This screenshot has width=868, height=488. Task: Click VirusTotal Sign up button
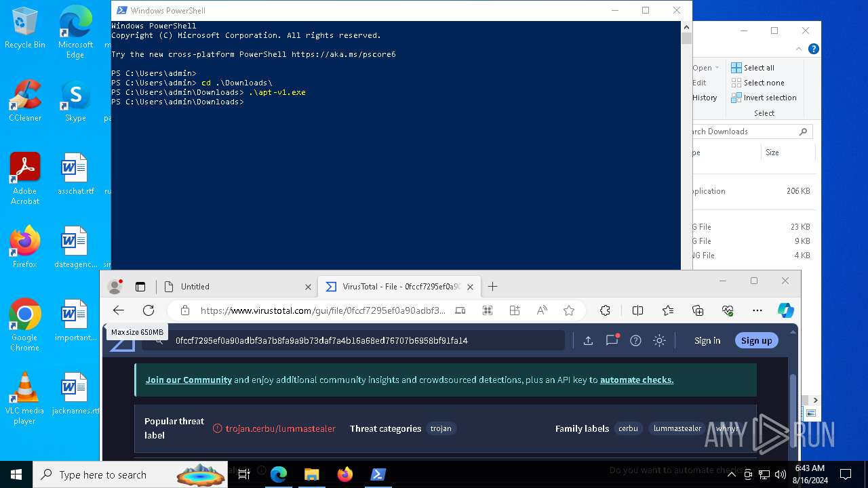coord(756,340)
